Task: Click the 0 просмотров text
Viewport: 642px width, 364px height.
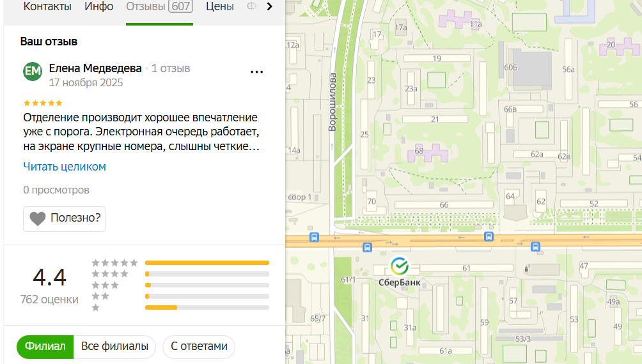Action: coord(56,190)
